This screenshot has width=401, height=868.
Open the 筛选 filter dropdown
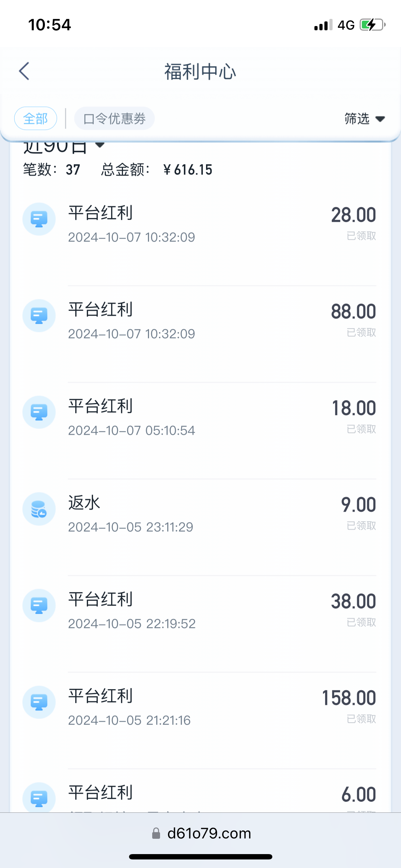pyautogui.click(x=357, y=119)
